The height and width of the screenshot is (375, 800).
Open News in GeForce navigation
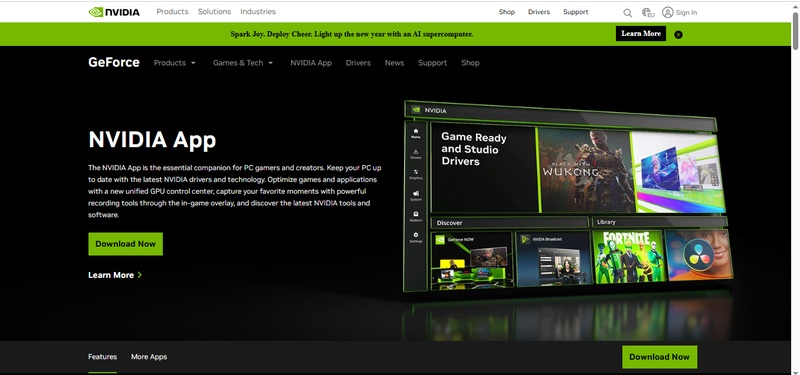coord(394,63)
